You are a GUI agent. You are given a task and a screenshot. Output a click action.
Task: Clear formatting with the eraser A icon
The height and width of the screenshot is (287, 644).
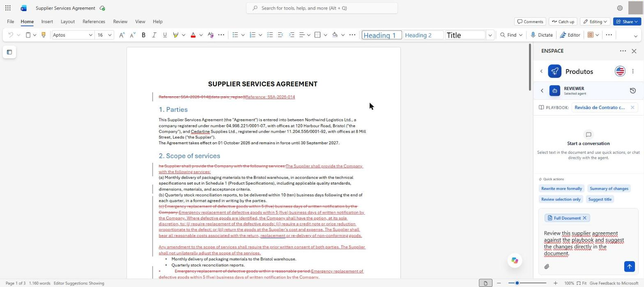pyautogui.click(x=211, y=35)
